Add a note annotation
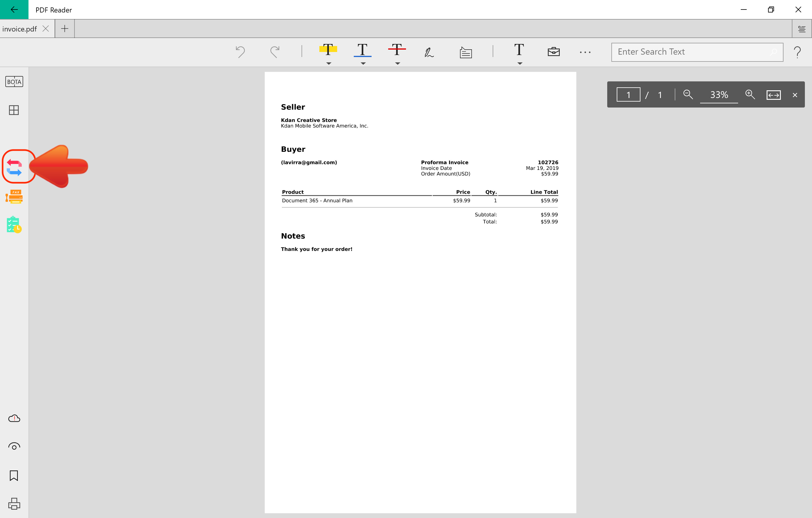Viewport: 812px width, 518px height. tap(466, 52)
